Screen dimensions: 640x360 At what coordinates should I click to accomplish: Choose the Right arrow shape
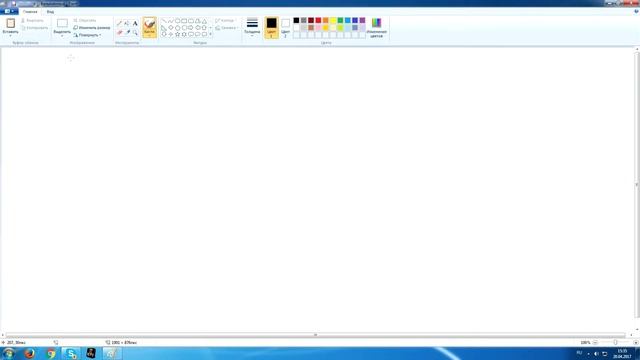(191, 28)
